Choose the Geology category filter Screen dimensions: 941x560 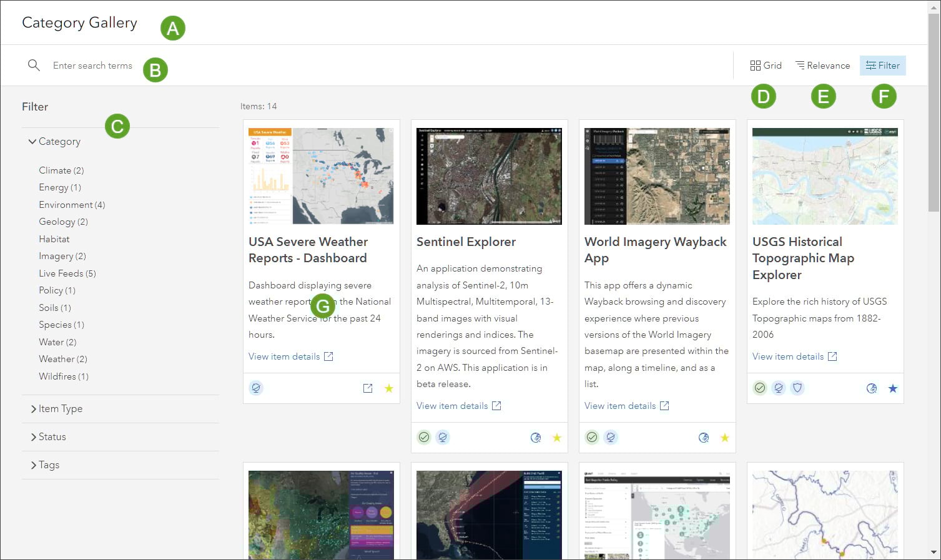(63, 222)
